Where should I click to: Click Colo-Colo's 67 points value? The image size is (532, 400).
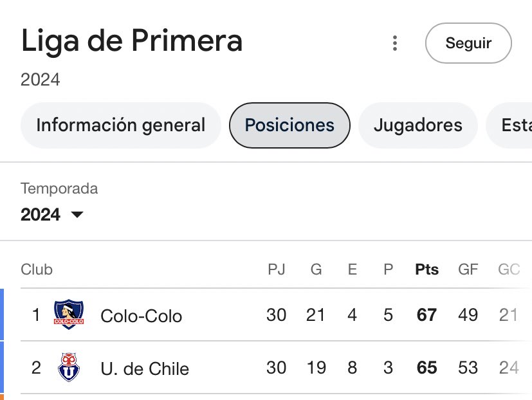click(x=427, y=315)
